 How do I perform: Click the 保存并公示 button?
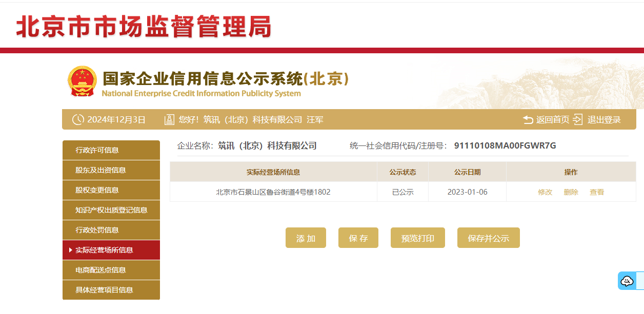pos(489,238)
